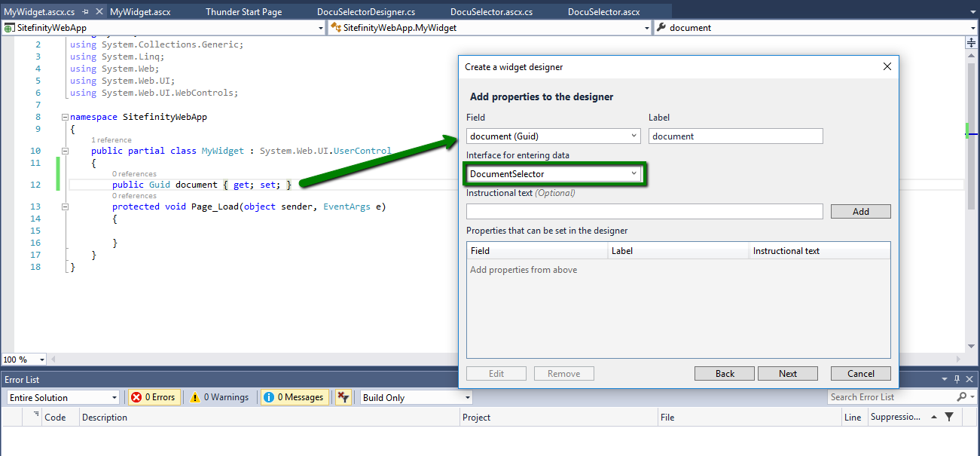980x456 pixels.
Task: Click '0 references' above the Page_Load method
Action: click(x=134, y=196)
